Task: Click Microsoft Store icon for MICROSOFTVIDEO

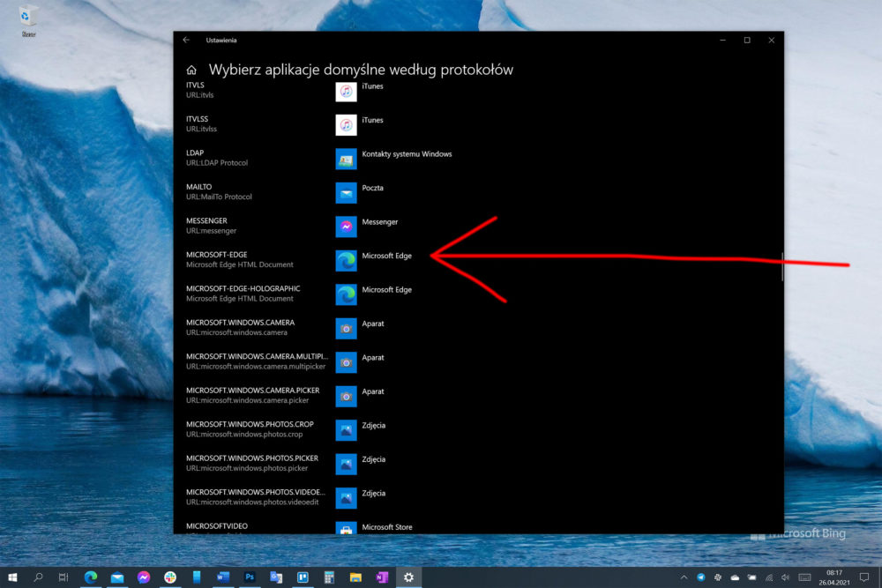Action: click(x=346, y=528)
